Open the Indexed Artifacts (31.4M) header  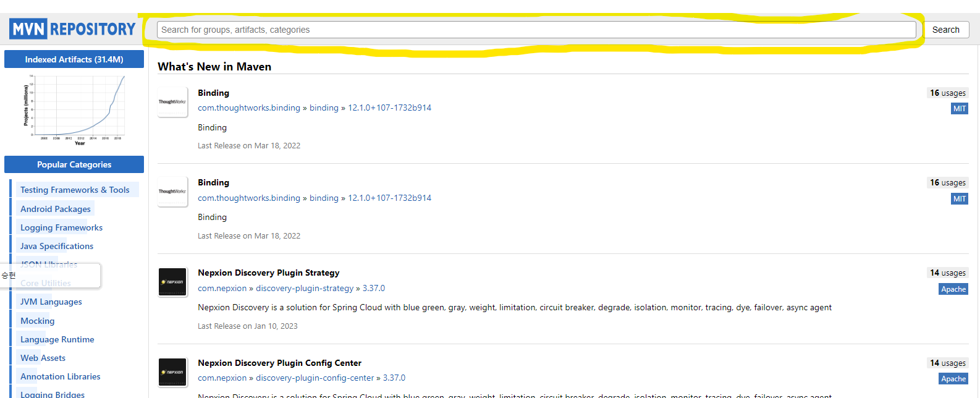pyautogui.click(x=74, y=59)
